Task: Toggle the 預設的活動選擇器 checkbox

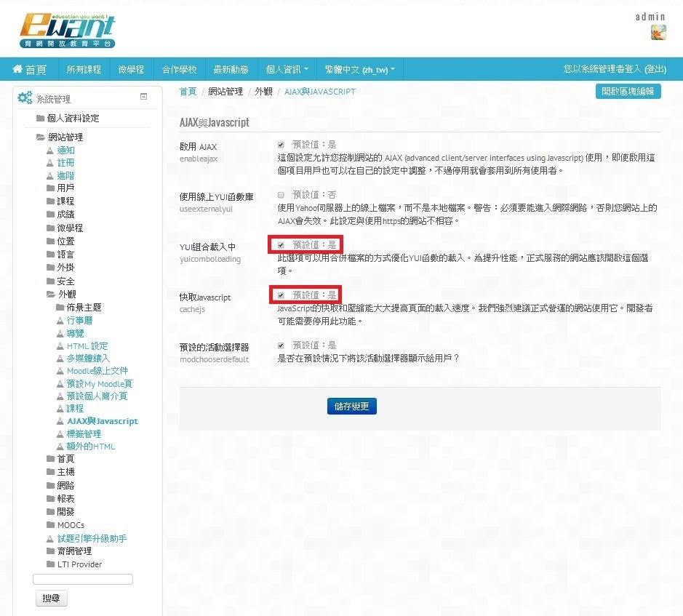Action: [281, 345]
